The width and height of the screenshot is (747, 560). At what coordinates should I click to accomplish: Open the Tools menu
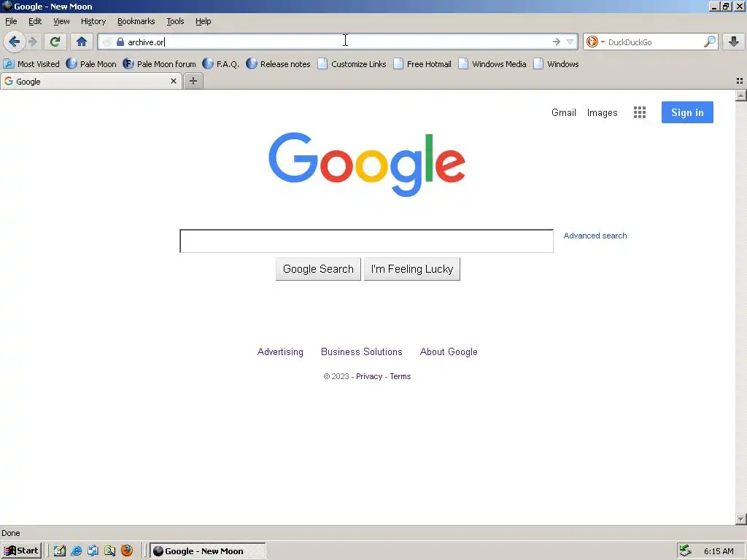(175, 21)
